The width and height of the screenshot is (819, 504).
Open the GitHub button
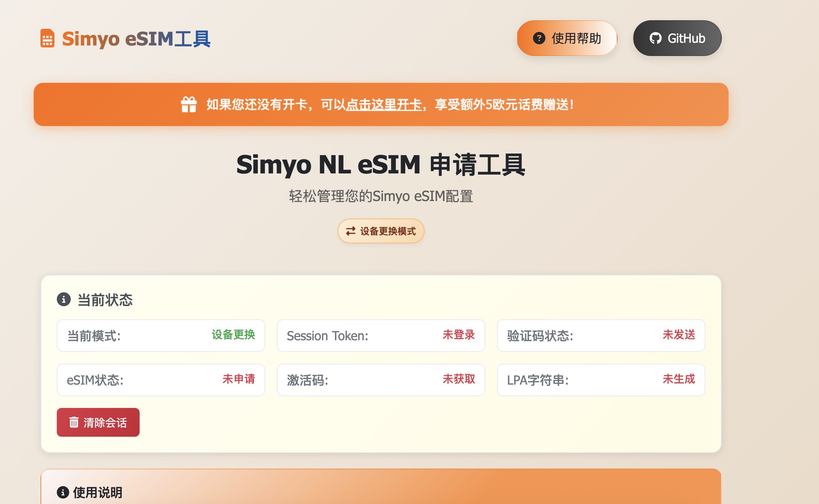tap(677, 38)
